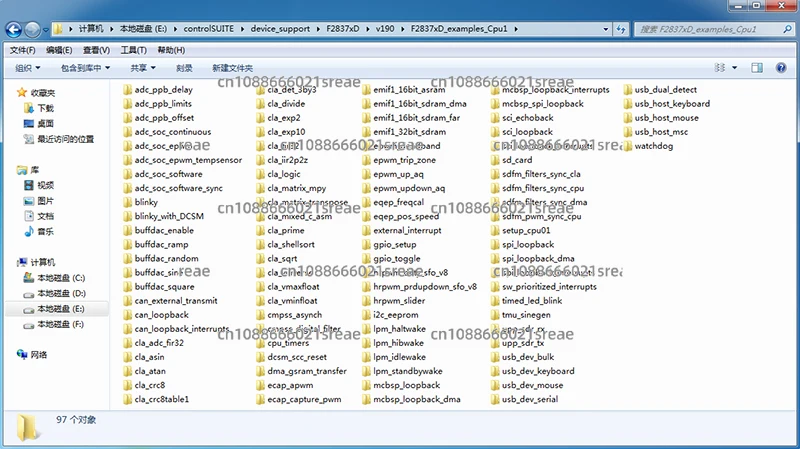Open 本地磁盘 (C:) drive
Screen dimensions: 800x449
tap(61, 278)
